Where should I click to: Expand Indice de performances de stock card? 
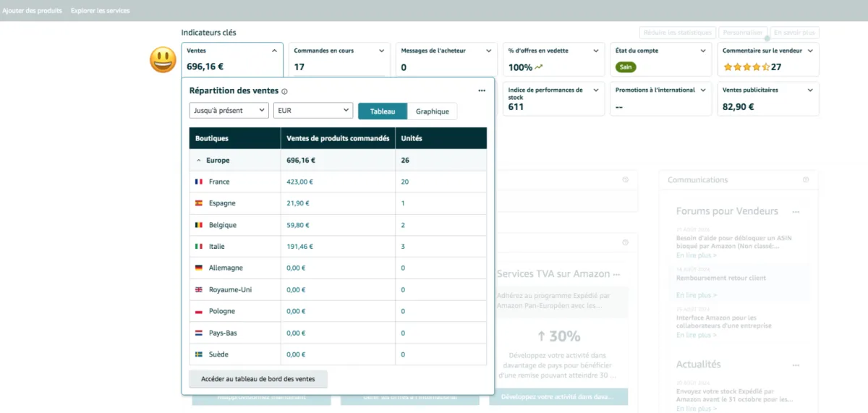pos(596,90)
